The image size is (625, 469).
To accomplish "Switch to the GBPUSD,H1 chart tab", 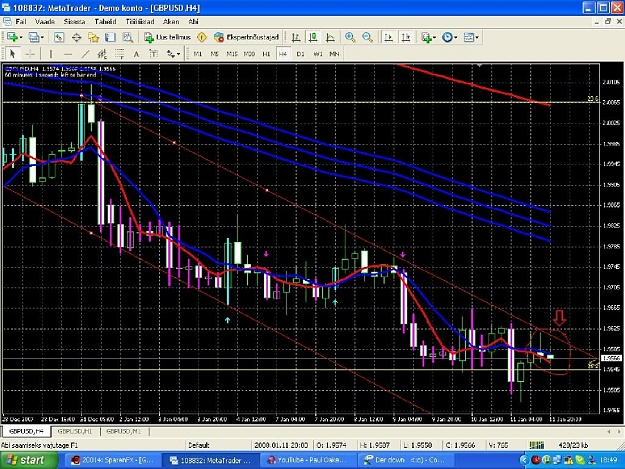I will point(75,432).
